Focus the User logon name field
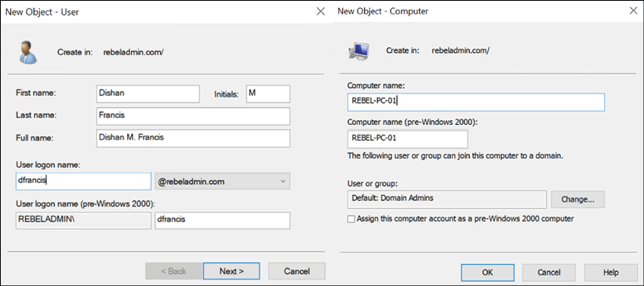This screenshot has width=644, height=286. [x=83, y=181]
